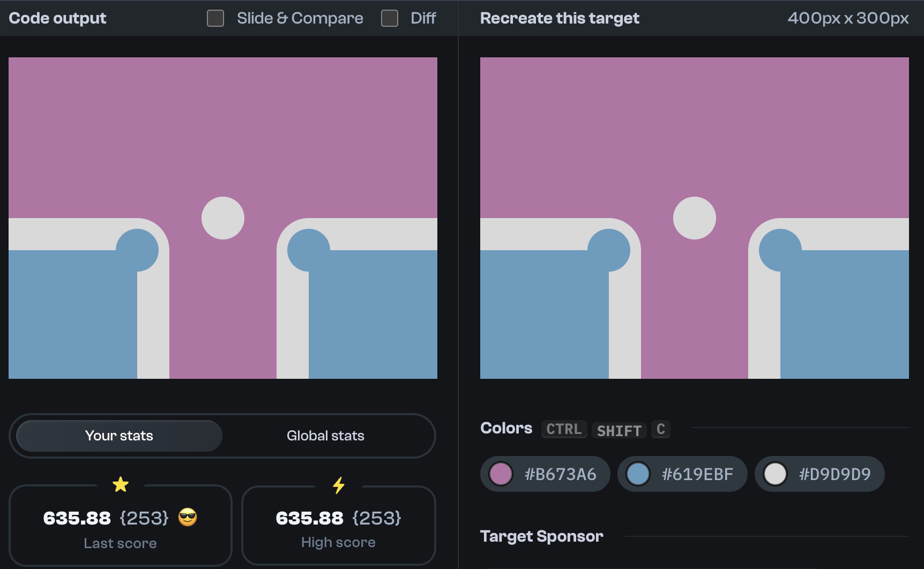
Task: Click the CTRL key badge next to Colors
Action: 563,429
